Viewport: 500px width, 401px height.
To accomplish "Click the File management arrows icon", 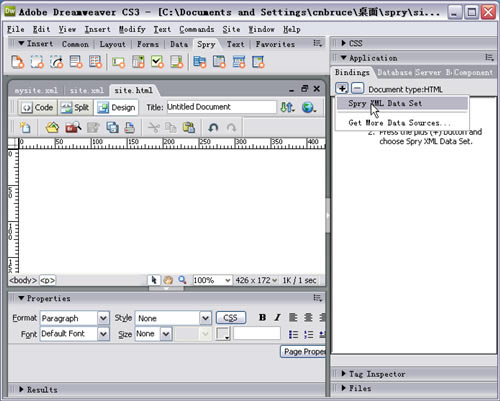I will coord(287,107).
